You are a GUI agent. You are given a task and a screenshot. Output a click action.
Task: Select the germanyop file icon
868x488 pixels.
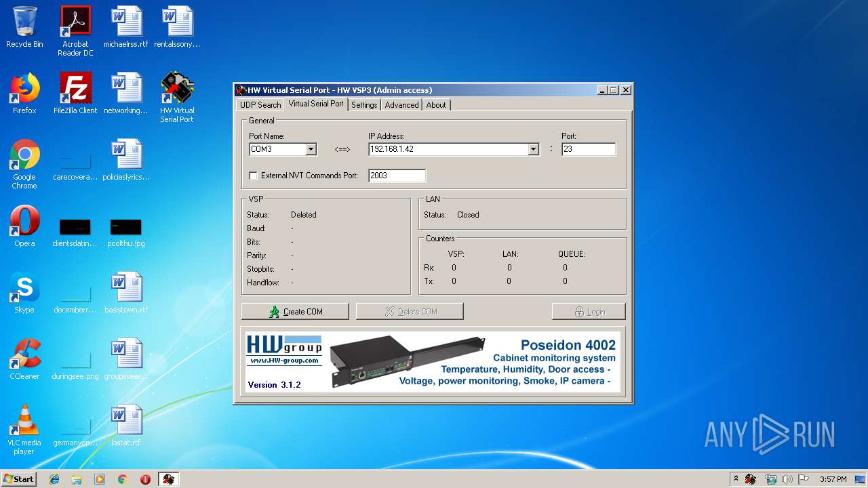tap(75, 430)
